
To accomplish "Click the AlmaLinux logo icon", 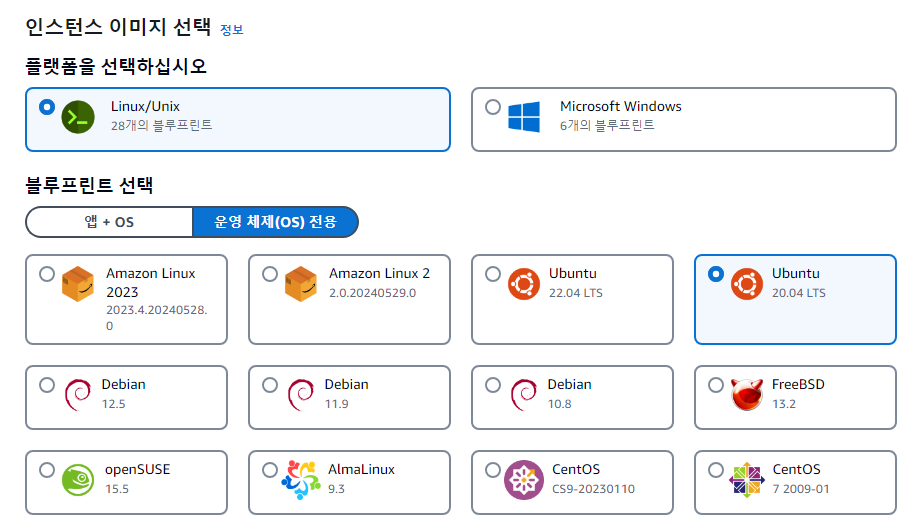I will click(x=301, y=480).
